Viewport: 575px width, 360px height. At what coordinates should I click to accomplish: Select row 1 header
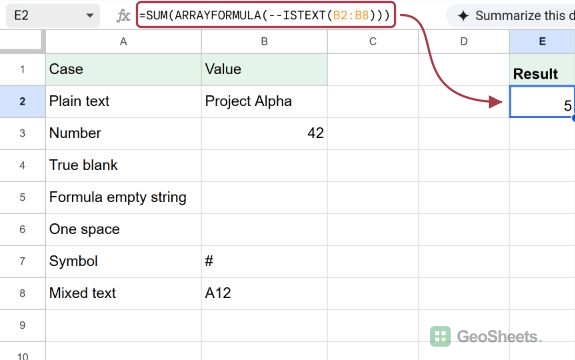pos(22,70)
